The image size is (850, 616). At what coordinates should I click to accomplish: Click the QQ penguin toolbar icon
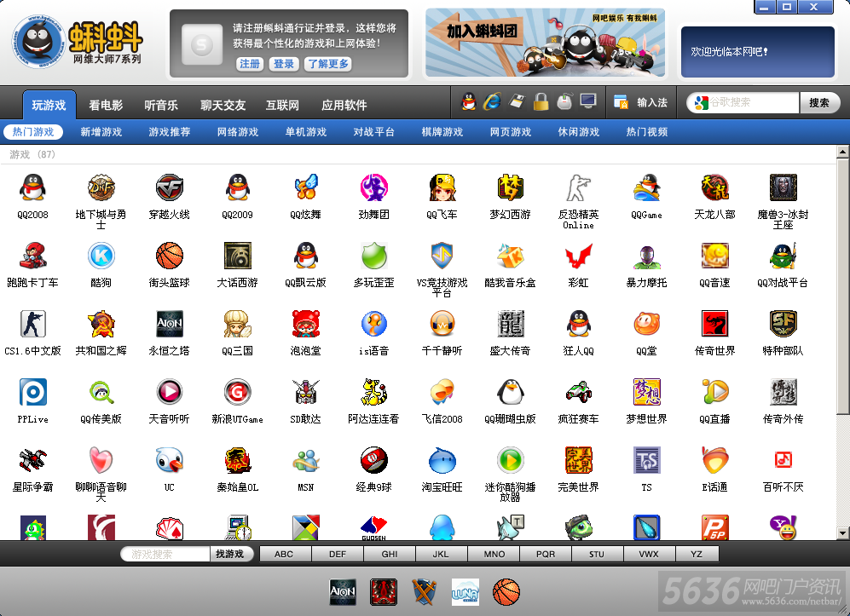point(468,101)
